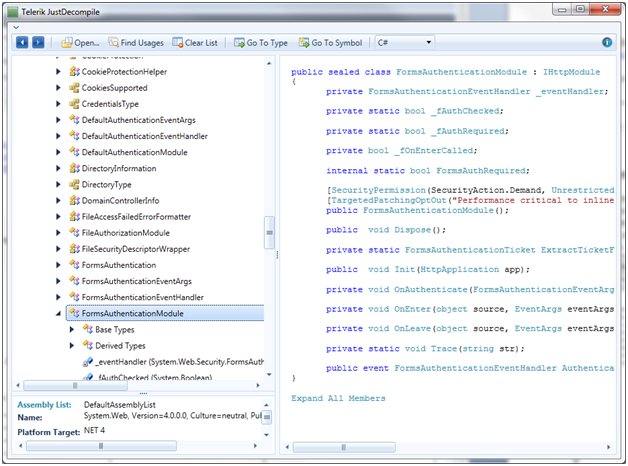Click the Base Types node icon
The height and width of the screenshot is (466, 628).
(x=88, y=329)
